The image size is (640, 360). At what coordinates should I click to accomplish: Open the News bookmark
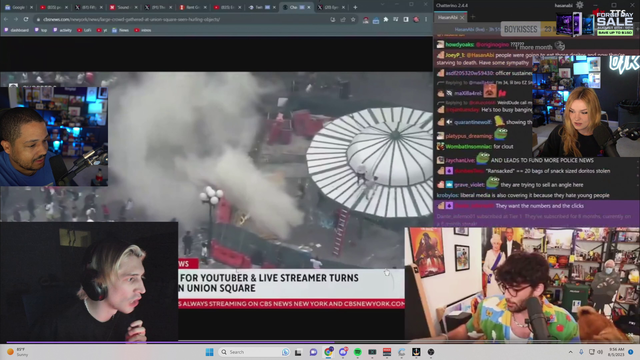click(x=120, y=30)
